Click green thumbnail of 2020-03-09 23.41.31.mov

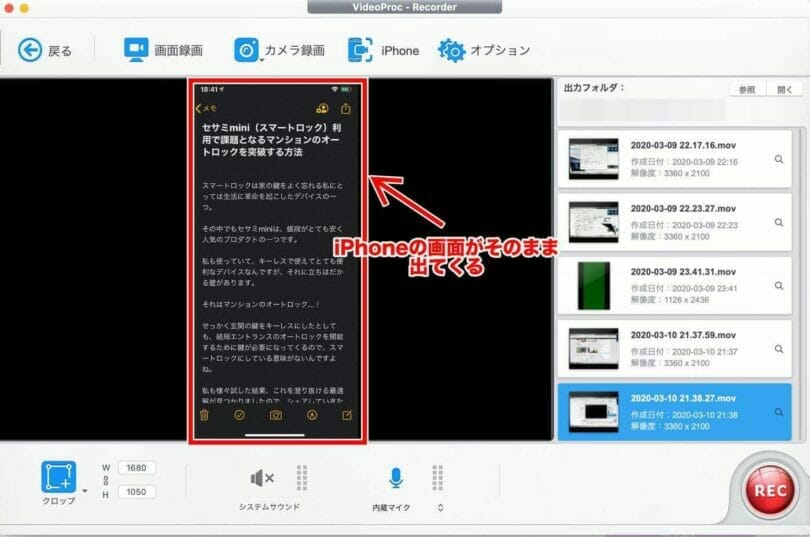(594, 286)
